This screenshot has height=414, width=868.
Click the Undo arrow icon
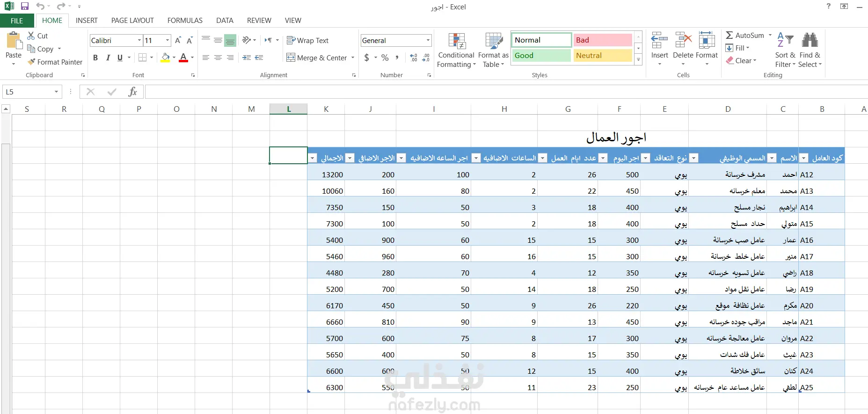(40, 7)
